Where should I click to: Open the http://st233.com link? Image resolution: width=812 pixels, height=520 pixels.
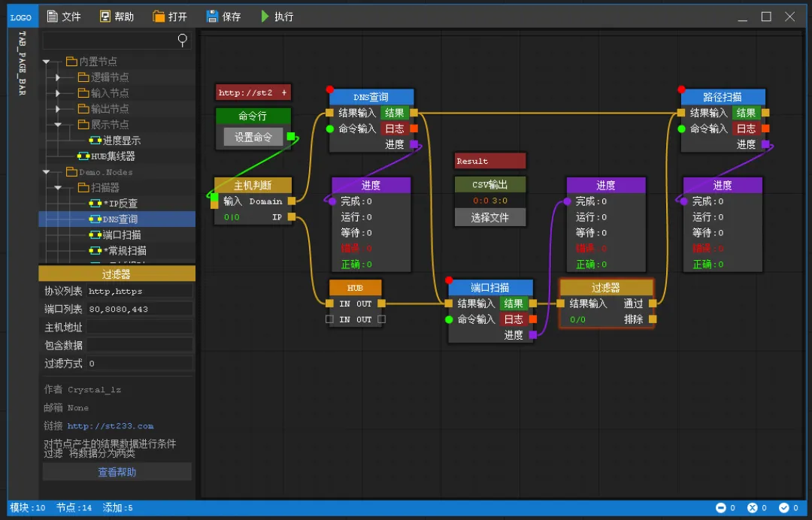pos(111,426)
